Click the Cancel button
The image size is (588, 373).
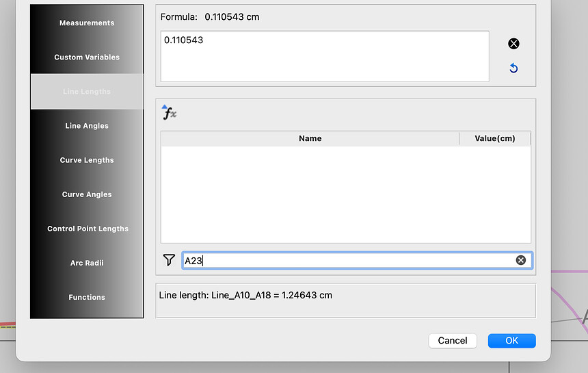coord(453,340)
